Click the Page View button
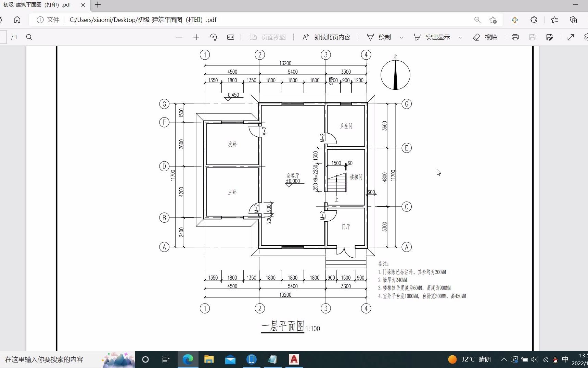 point(268,37)
